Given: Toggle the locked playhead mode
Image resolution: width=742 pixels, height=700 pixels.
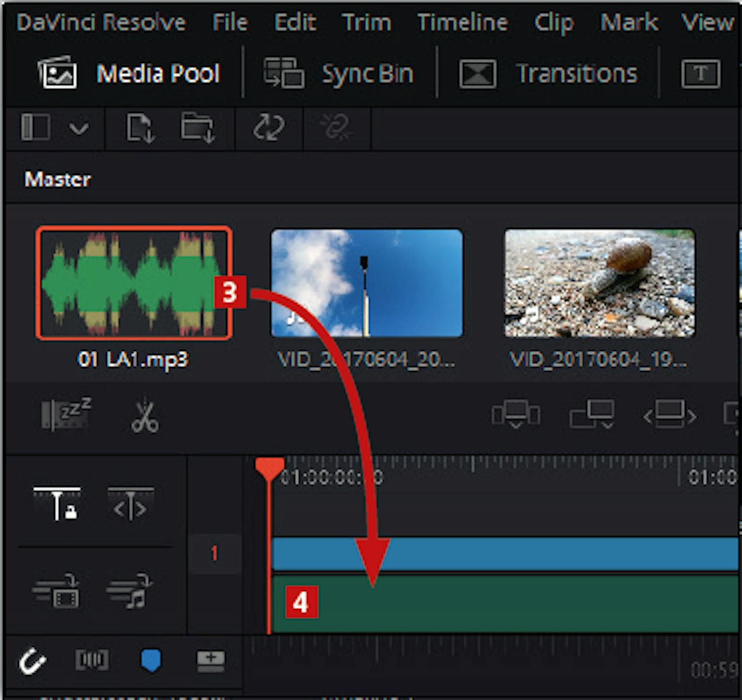Looking at the screenshot, I should 57,504.
